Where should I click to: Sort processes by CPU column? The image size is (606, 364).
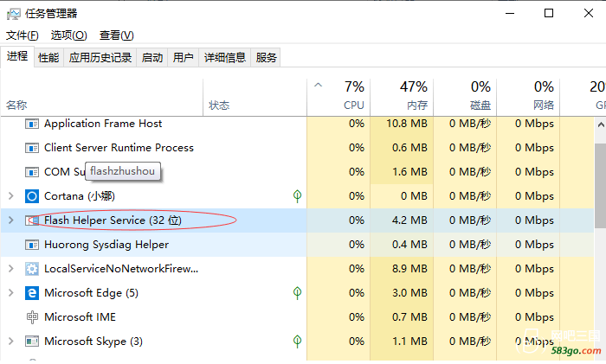pos(338,98)
